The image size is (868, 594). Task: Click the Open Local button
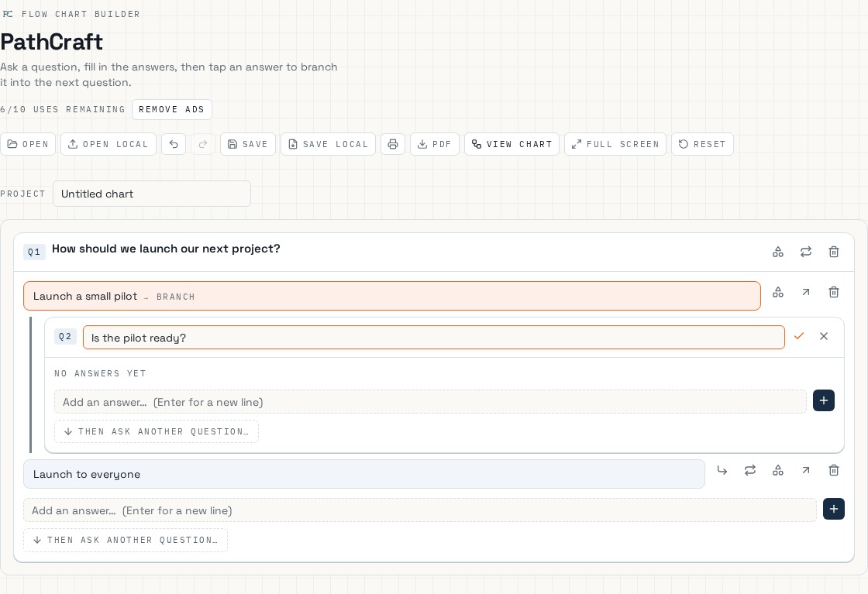tap(108, 144)
